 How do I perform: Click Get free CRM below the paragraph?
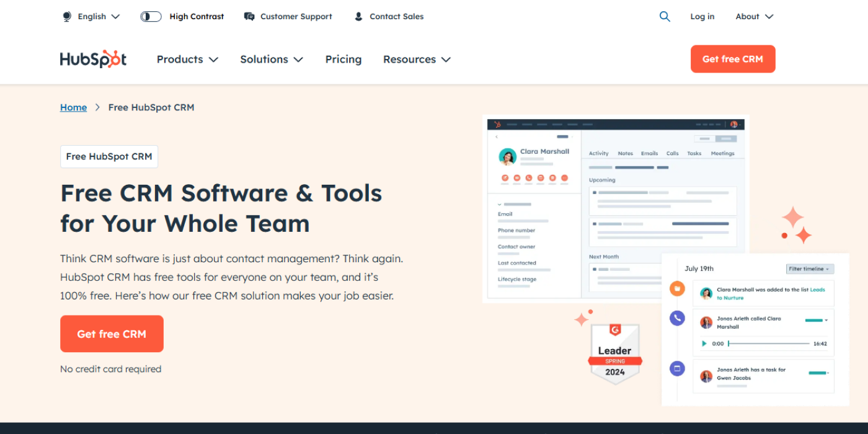tap(112, 334)
